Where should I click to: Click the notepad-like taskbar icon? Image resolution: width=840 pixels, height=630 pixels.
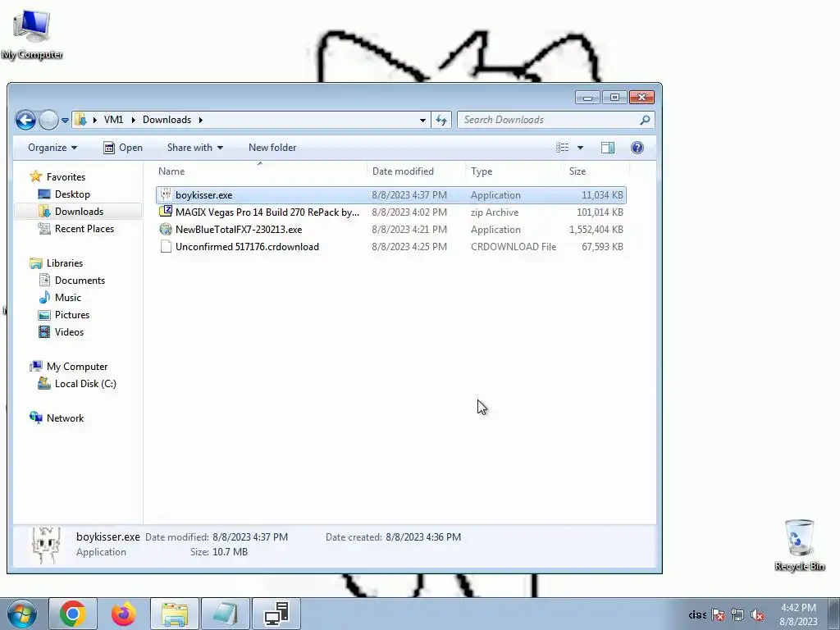tap(225, 614)
